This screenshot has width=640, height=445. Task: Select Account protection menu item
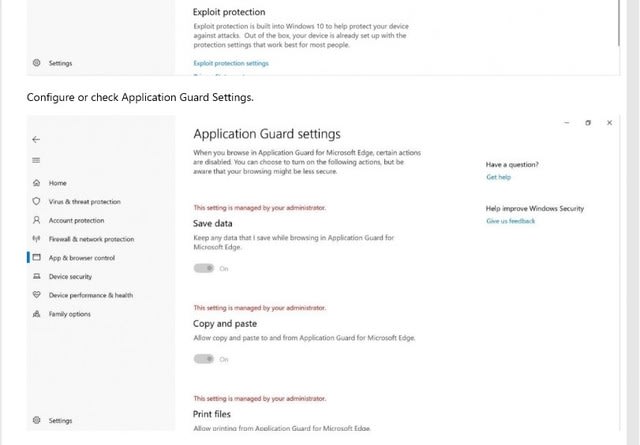coord(76,220)
